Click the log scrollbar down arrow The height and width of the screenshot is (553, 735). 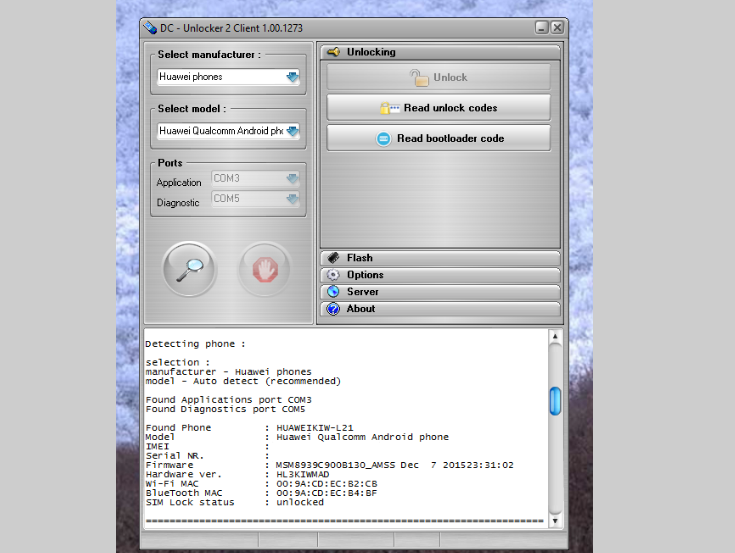point(555,521)
